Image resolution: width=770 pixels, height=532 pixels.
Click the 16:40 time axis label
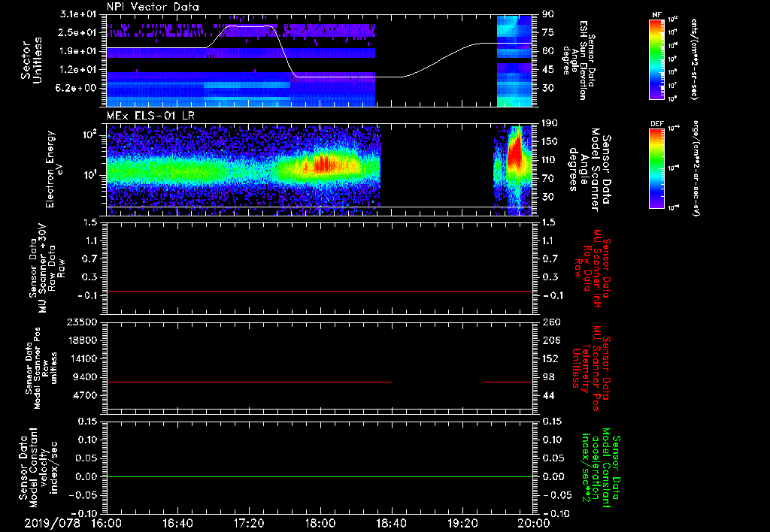177,523
